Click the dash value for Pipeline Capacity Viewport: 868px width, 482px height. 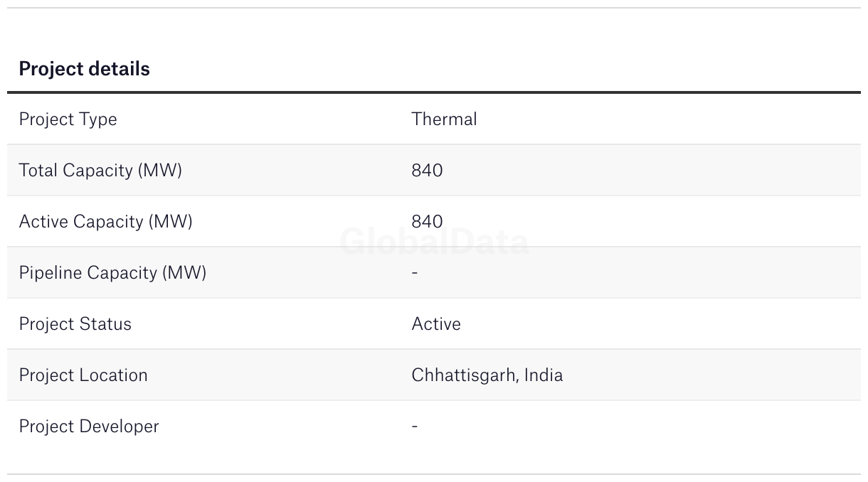[x=415, y=273]
